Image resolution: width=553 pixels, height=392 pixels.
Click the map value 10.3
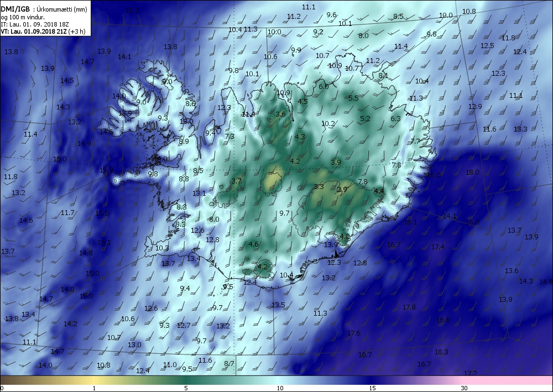point(162,248)
